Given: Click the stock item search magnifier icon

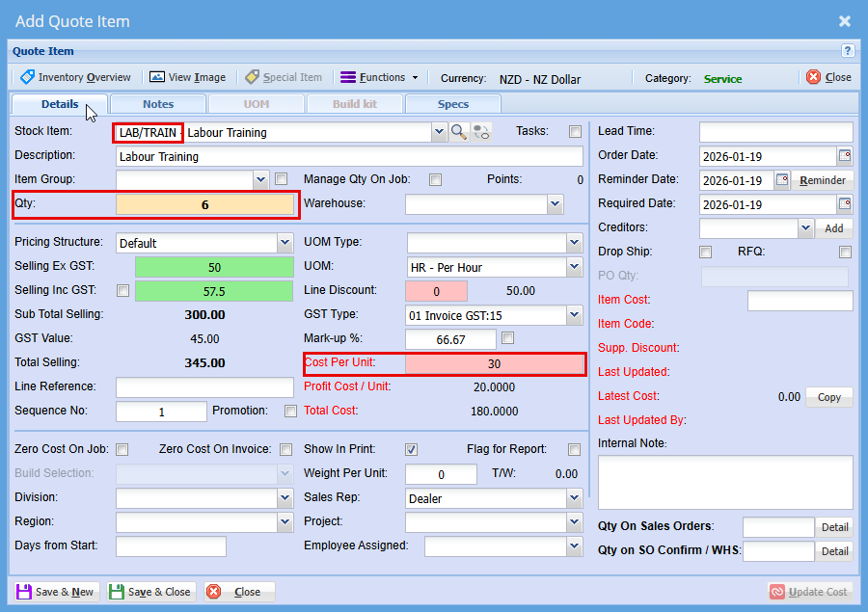Looking at the screenshot, I should click(459, 132).
